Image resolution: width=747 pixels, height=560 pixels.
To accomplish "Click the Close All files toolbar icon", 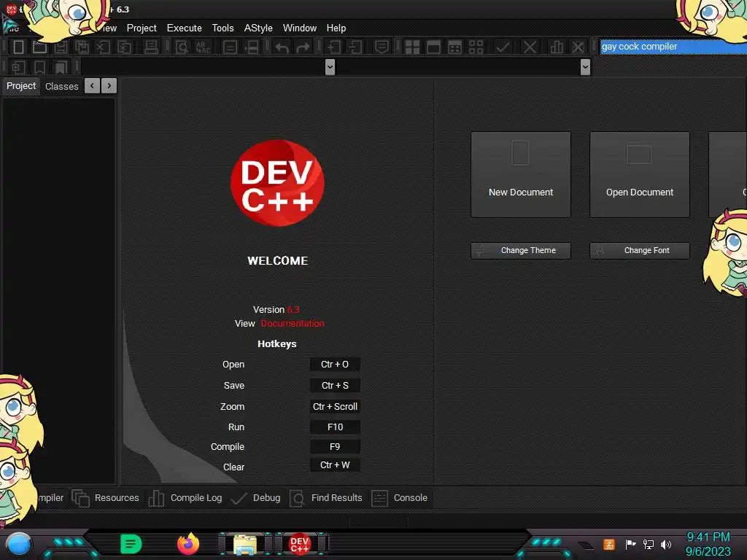I will tap(125, 47).
